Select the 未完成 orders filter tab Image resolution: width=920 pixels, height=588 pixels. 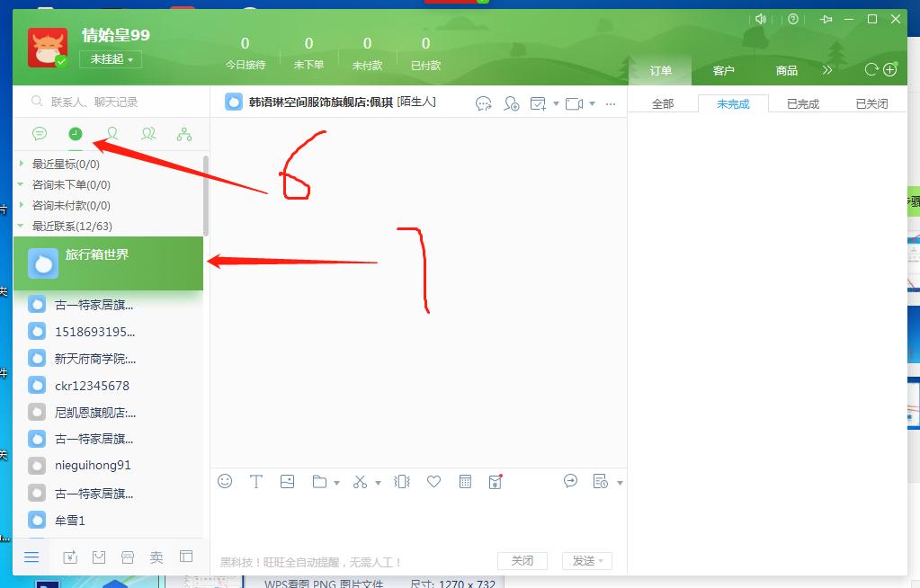[733, 104]
